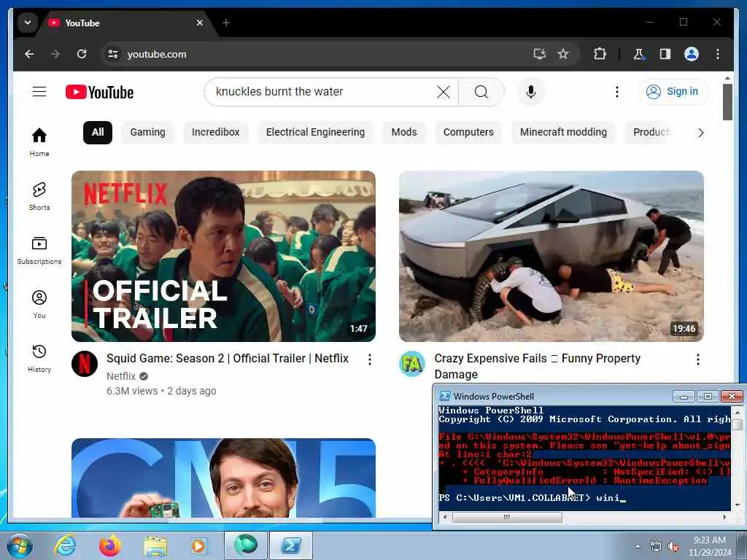
Task: Open the Chrome extensions menu
Action: [x=600, y=54]
